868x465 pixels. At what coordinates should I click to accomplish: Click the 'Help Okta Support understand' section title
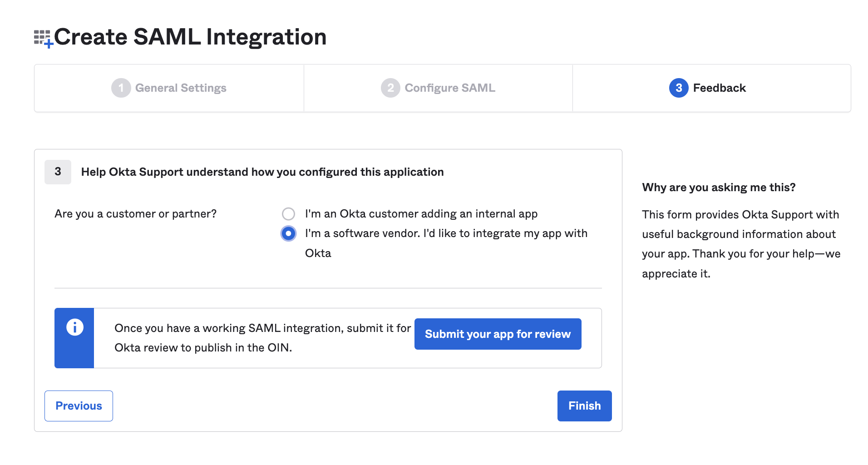click(262, 172)
